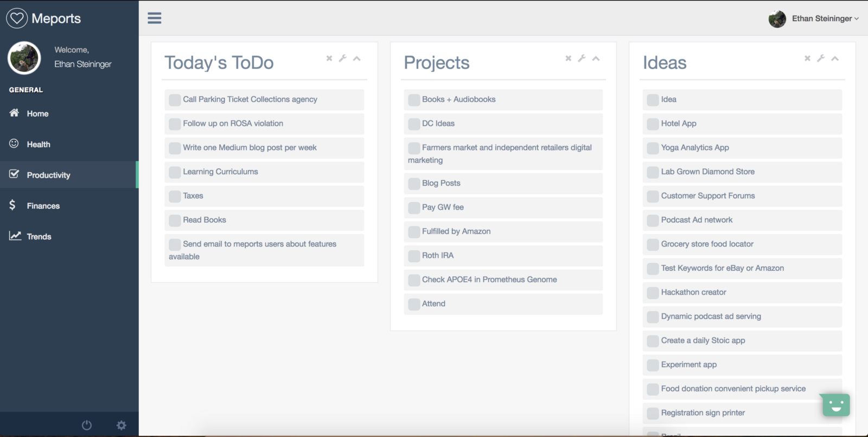Open the chat smiley widget
The width and height of the screenshot is (868, 437).
(x=835, y=405)
